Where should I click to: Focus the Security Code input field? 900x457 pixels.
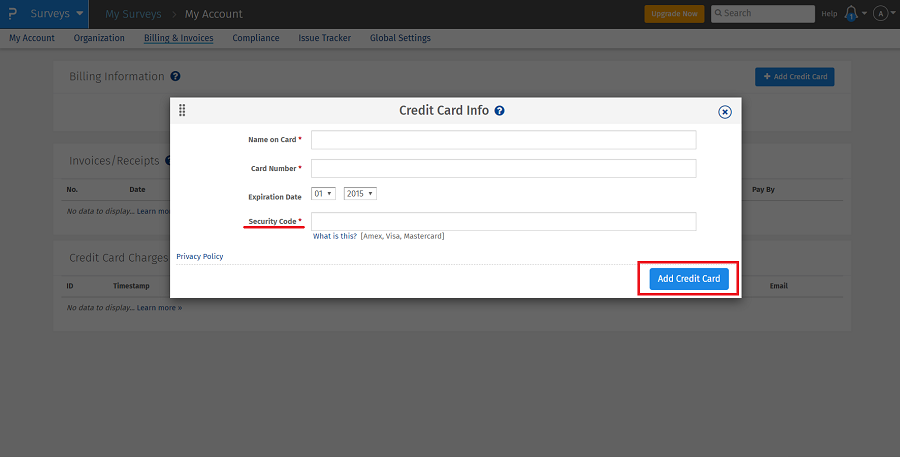(503, 221)
